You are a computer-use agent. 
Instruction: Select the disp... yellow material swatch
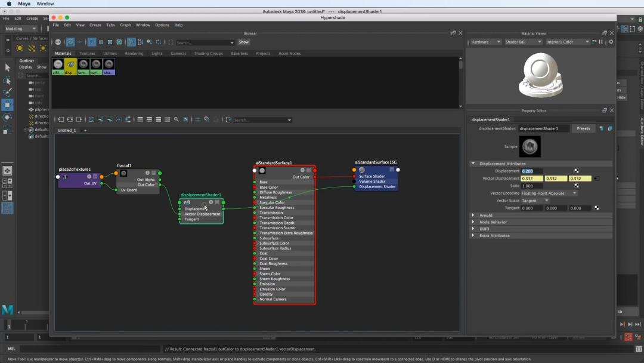[x=70, y=67]
